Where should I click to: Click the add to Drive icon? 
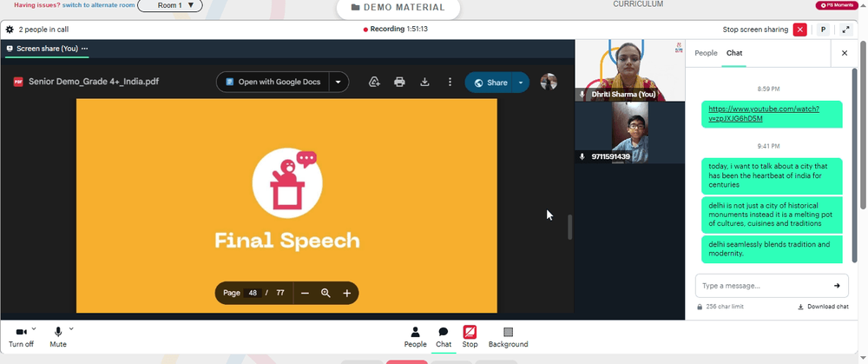pyautogui.click(x=374, y=82)
